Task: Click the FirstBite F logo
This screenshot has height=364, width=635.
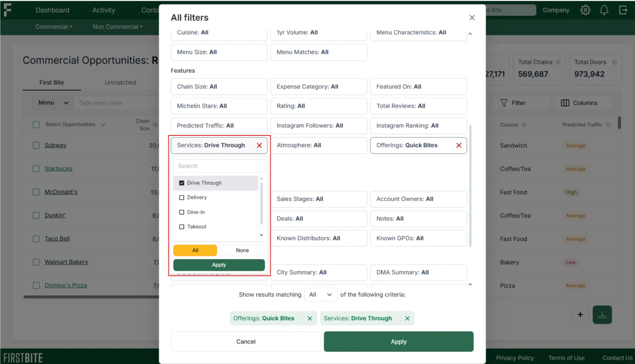Action: (7, 10)
